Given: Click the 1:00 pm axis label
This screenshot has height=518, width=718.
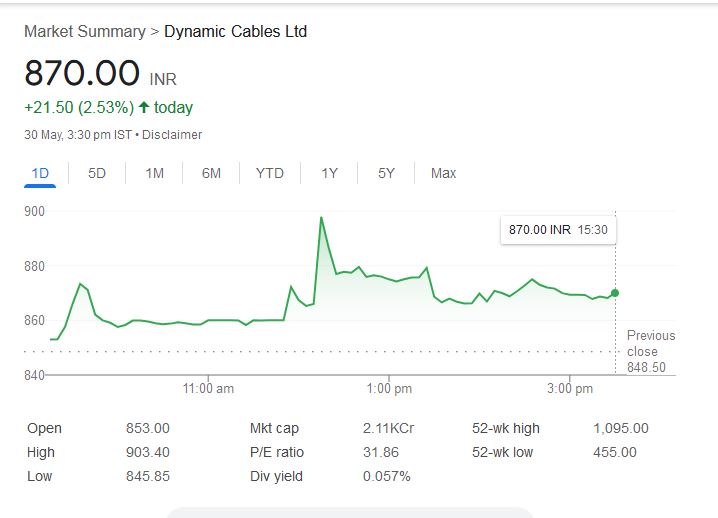Looking at the screenshot, I should (390, 388).
